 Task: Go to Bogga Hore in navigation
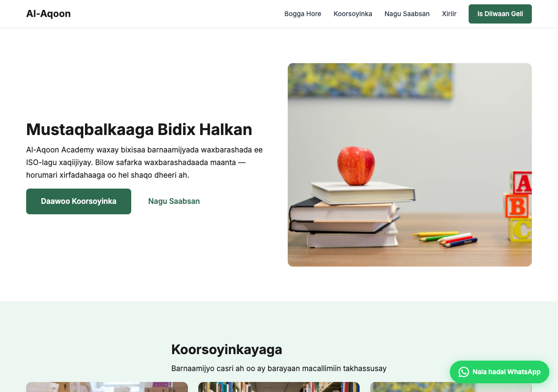[303, 14]
